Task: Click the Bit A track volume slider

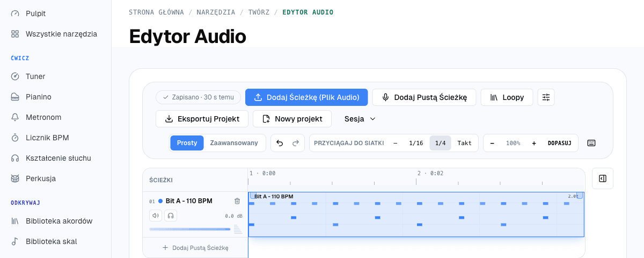Action: coord(190,229)
